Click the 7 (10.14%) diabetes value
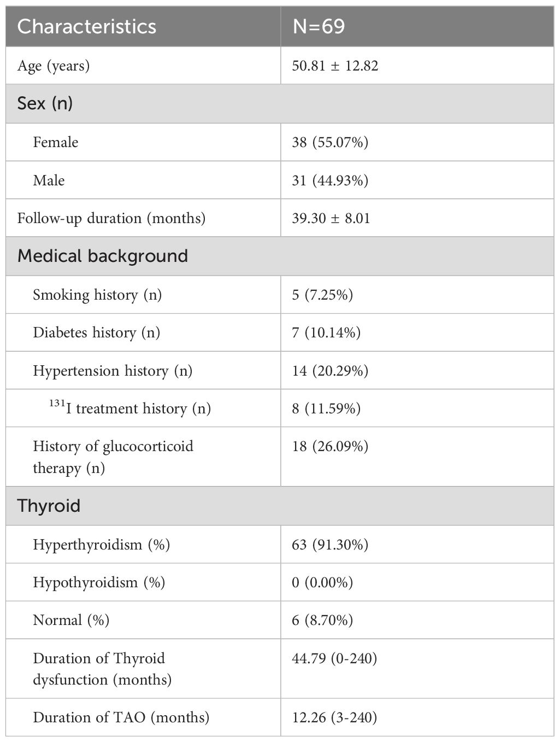 tap(326, 332)
